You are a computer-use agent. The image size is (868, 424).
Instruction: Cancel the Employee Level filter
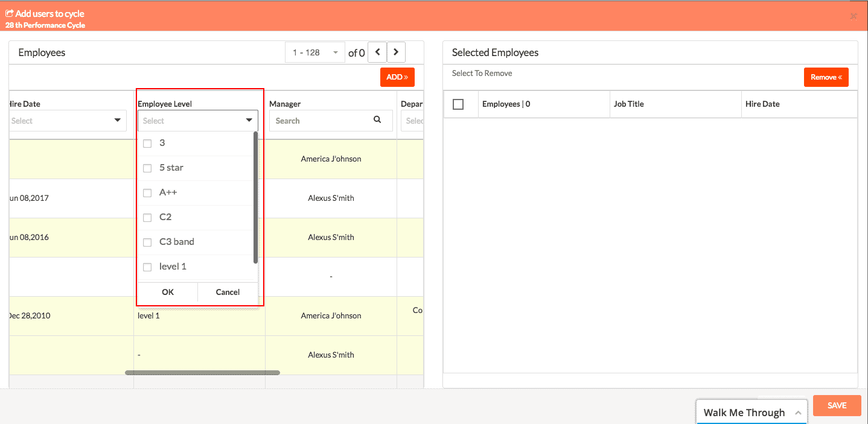(228, 292)
